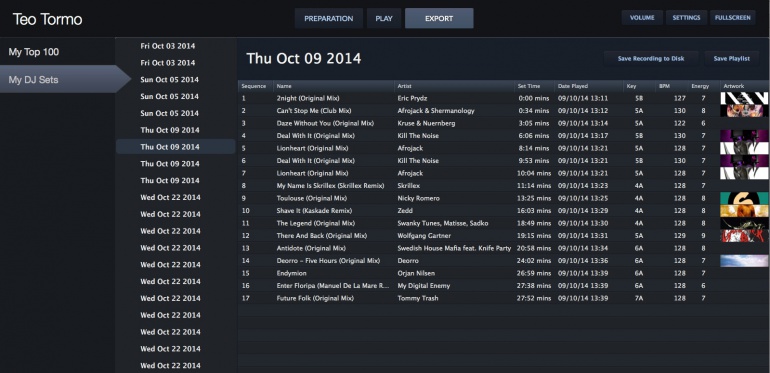Sort by the Key column header
This screenshot has width=770, height=373.
(x=638, y=86)
